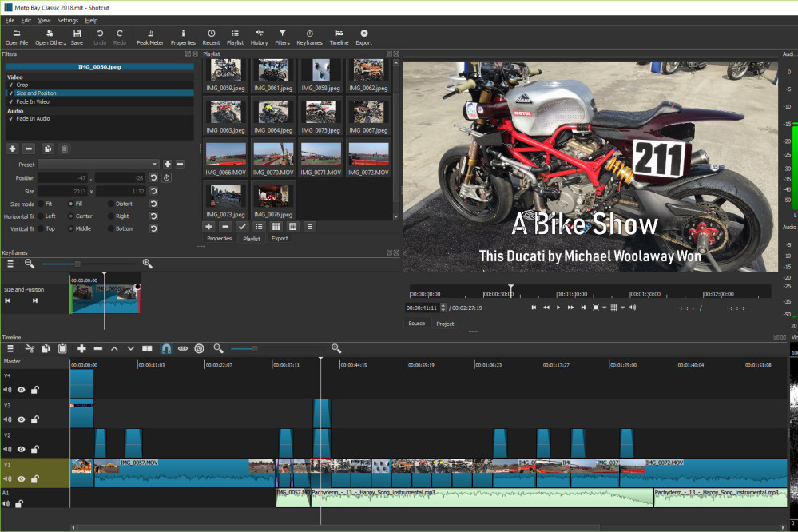Show Recent files panel
Screen dimensions: 798x532
(211, 38)
